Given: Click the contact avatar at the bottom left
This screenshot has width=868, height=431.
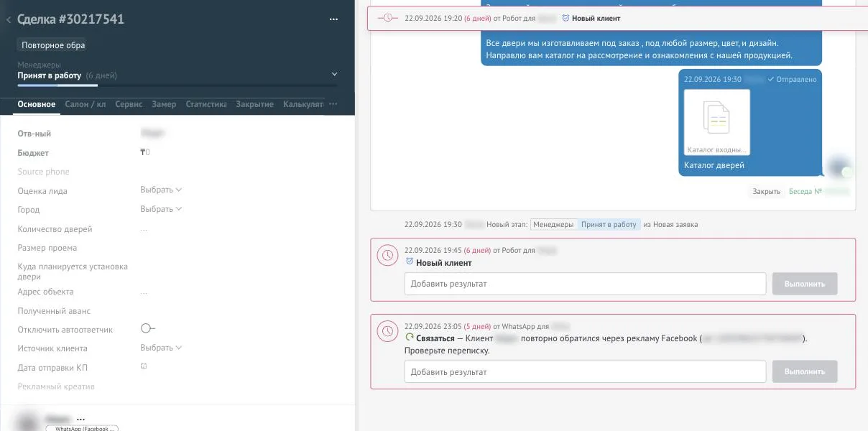Looking at the screenshot, I should 27,422.
